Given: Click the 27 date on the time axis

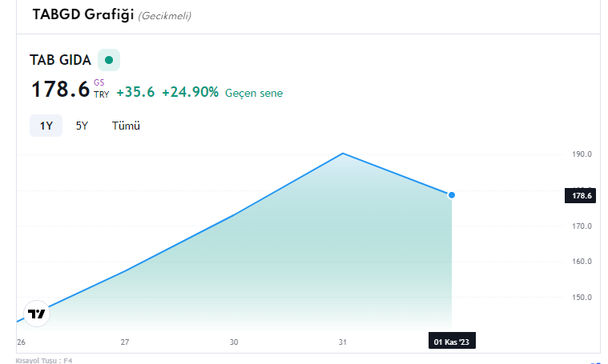Looking at the screenshot, I should pyautogui.click(x=125, y=342).
